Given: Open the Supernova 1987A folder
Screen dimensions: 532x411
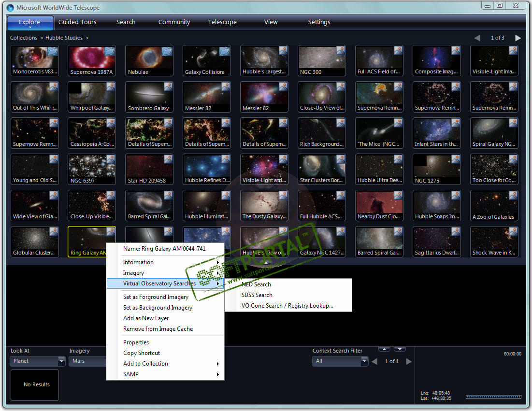Looking at the screenshot, I should tap(92, 61).
